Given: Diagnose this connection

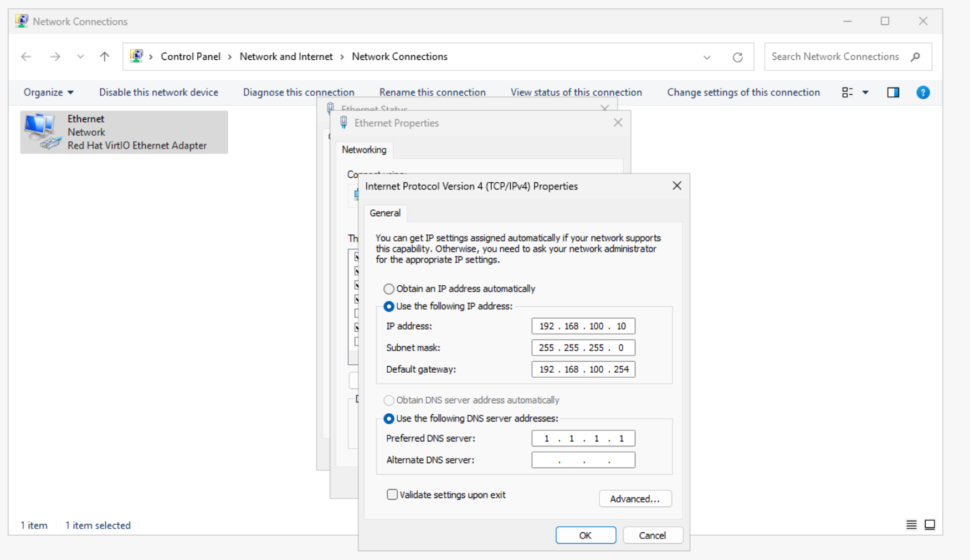Looking at the screenshot, I should click(x=299, y=93).
